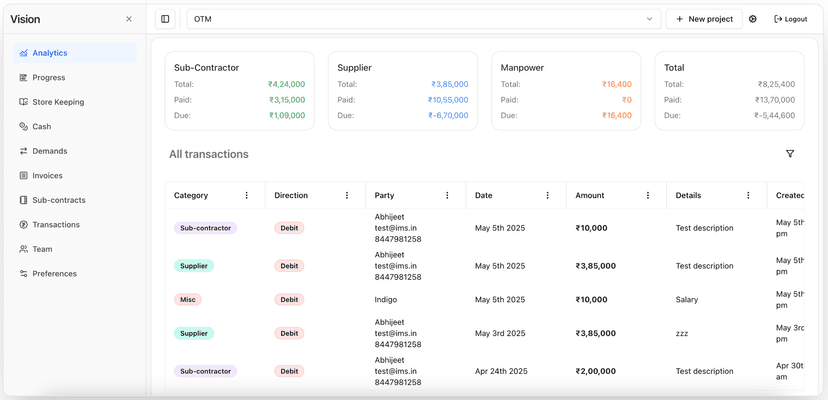
Task: Click the Vision app title
Action: click(x=25, y=19)
